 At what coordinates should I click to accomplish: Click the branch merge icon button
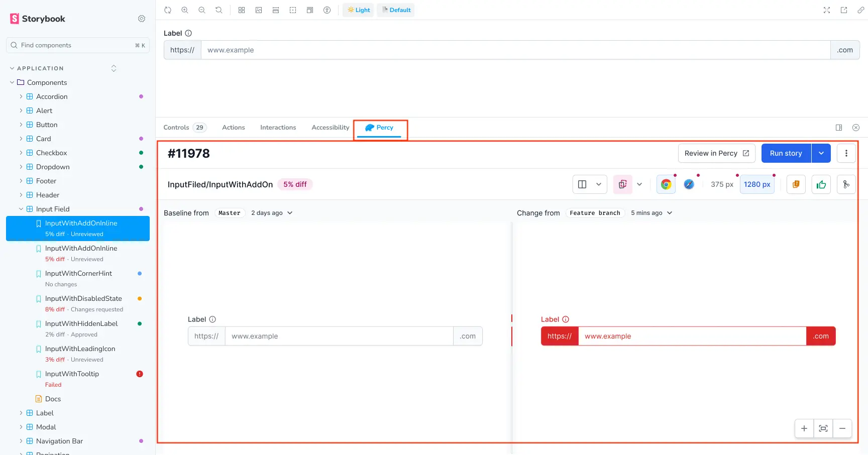[846, 184]
